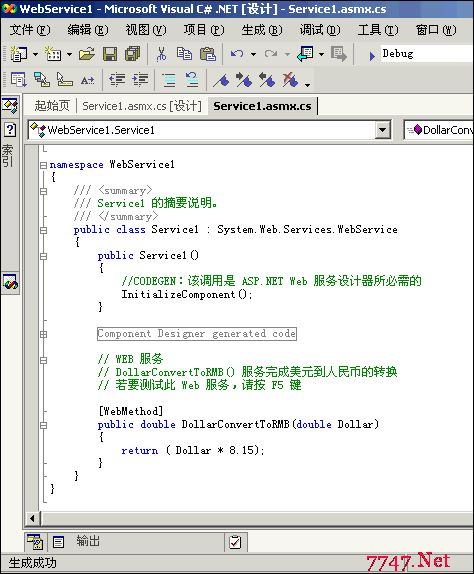Click the Redo arrow icon
Viewport: 474px width, 574px height.
271,54
